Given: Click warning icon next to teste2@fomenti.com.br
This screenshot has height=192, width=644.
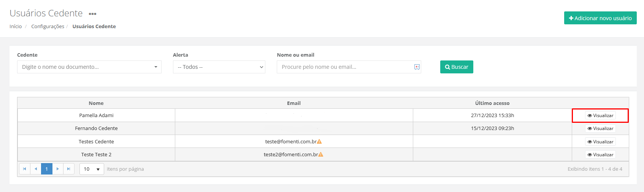Looking at the screenshot, I should pos(321,154).
